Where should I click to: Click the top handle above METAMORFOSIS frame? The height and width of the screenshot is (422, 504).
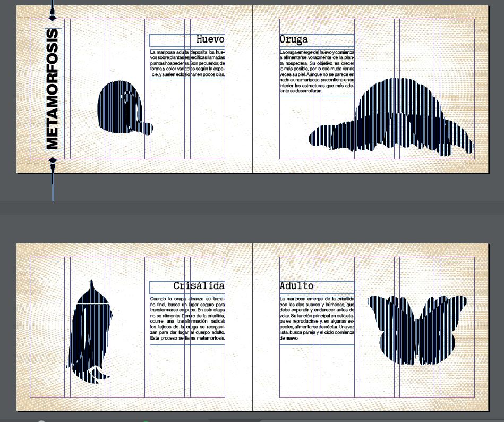[x=53, y=14]
